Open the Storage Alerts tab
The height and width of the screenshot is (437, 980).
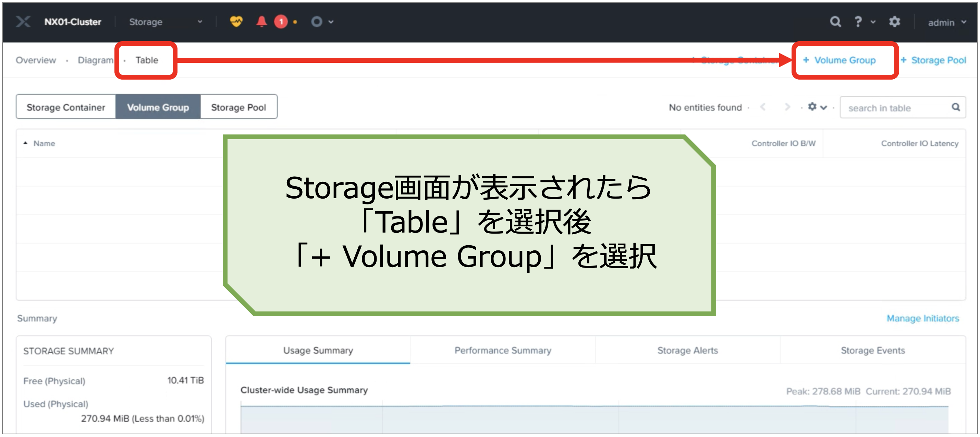pyautogui.click(x=687, y=351)
